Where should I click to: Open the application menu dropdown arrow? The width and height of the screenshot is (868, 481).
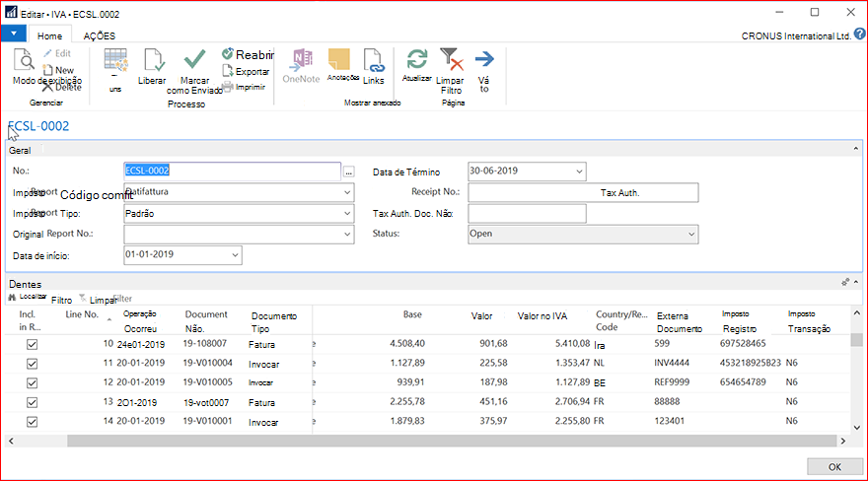[x=13, y=34]
